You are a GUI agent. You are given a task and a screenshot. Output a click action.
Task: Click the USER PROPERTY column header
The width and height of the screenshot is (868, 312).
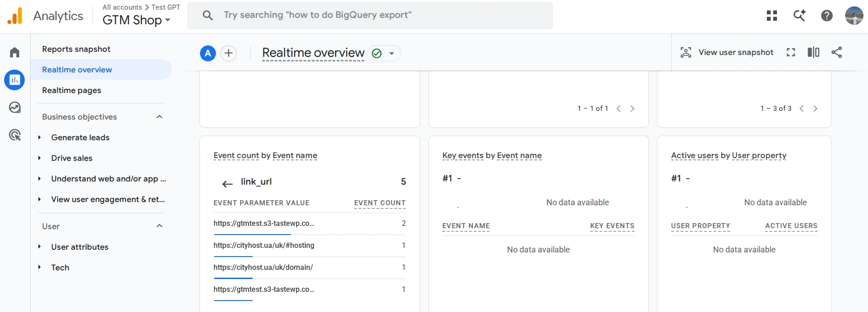click(701, 226)
